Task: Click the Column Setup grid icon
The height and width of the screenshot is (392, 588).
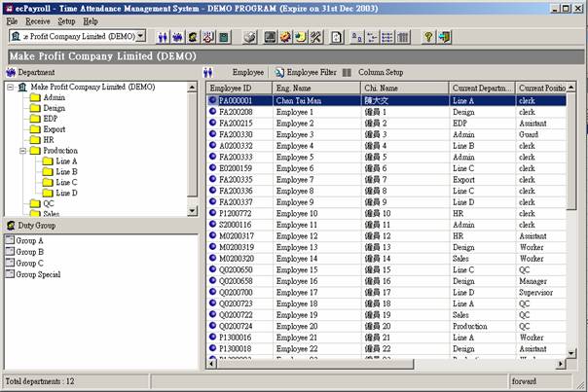Action: 347,72
